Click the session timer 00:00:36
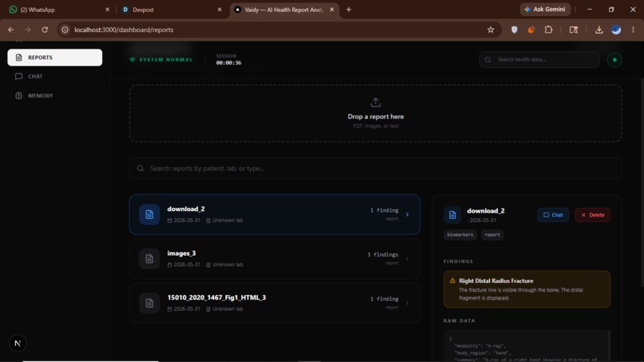 (229, 63)
